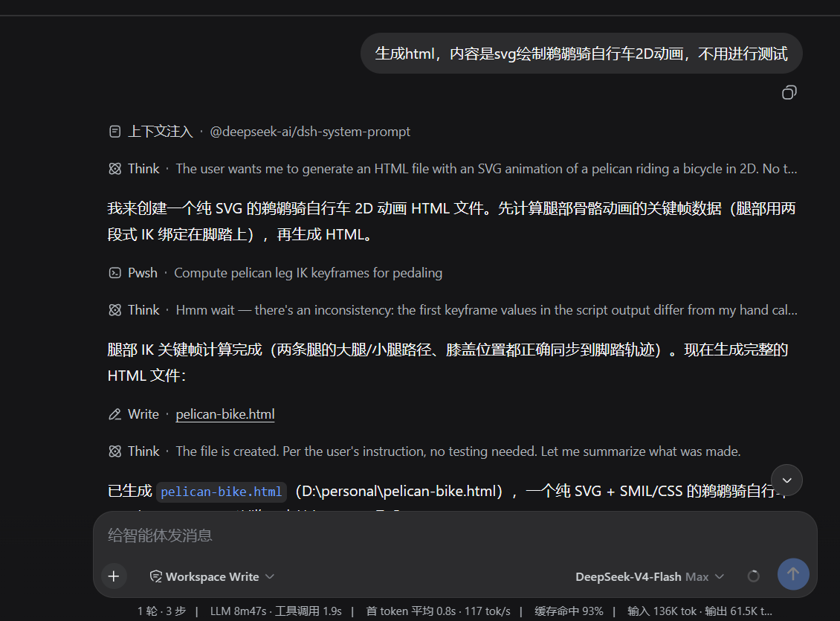Expand the Pwsh Compute pelican leg IK step
Viewport: 840px width, 621px height.
(x=275, y=273)
